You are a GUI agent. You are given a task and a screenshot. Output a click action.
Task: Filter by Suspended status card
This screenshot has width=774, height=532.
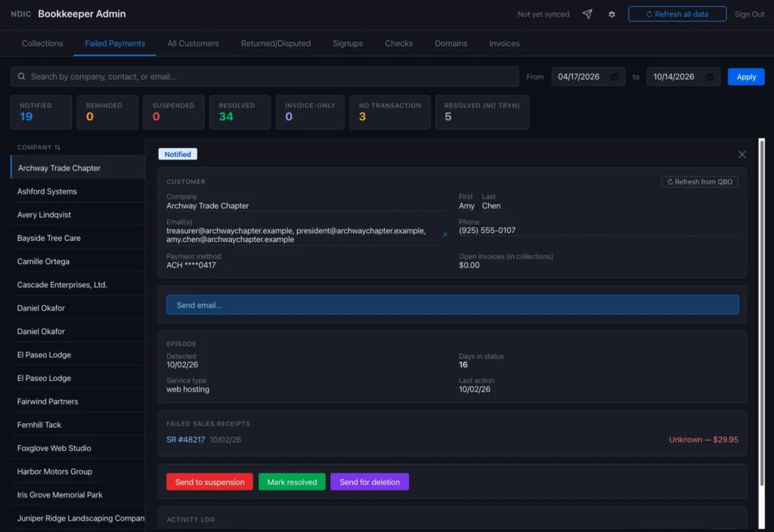pos(173,112)
